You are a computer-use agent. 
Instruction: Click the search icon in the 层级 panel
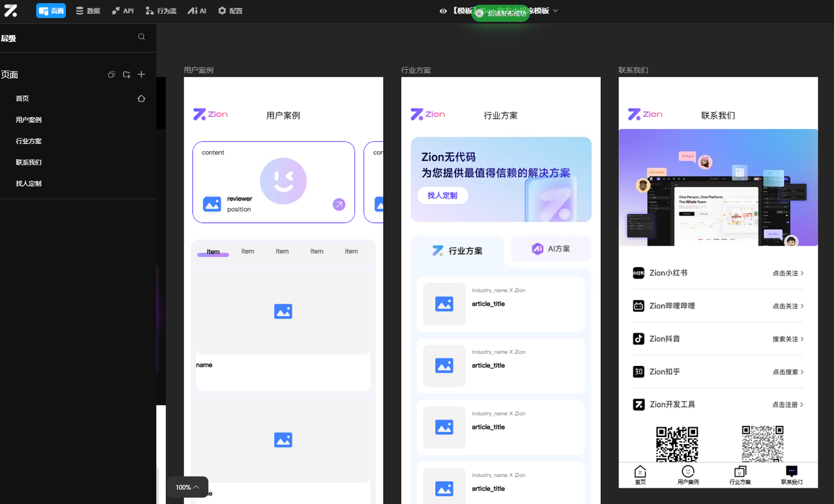pos(141,37)
